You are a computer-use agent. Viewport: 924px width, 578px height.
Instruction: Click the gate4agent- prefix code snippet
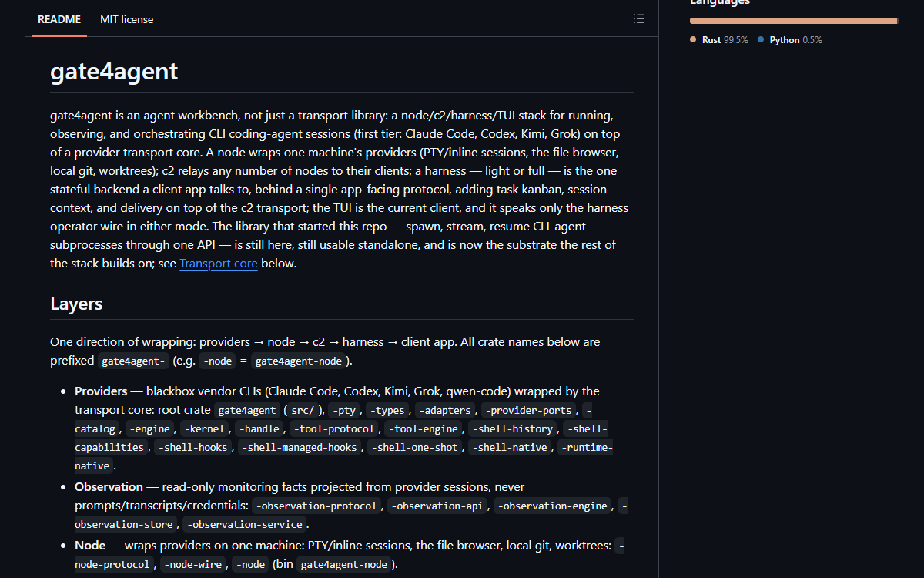coord(135,361)
